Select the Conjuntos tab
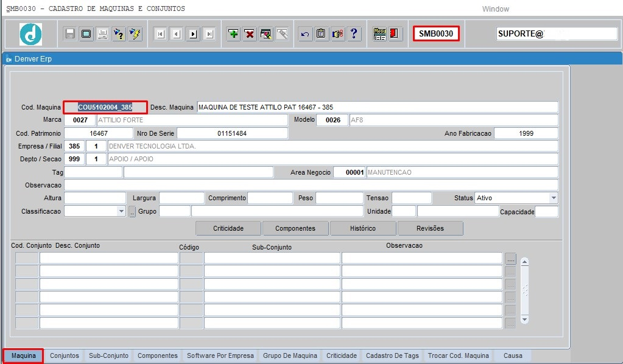623x364 pixels. pos(65,355)
